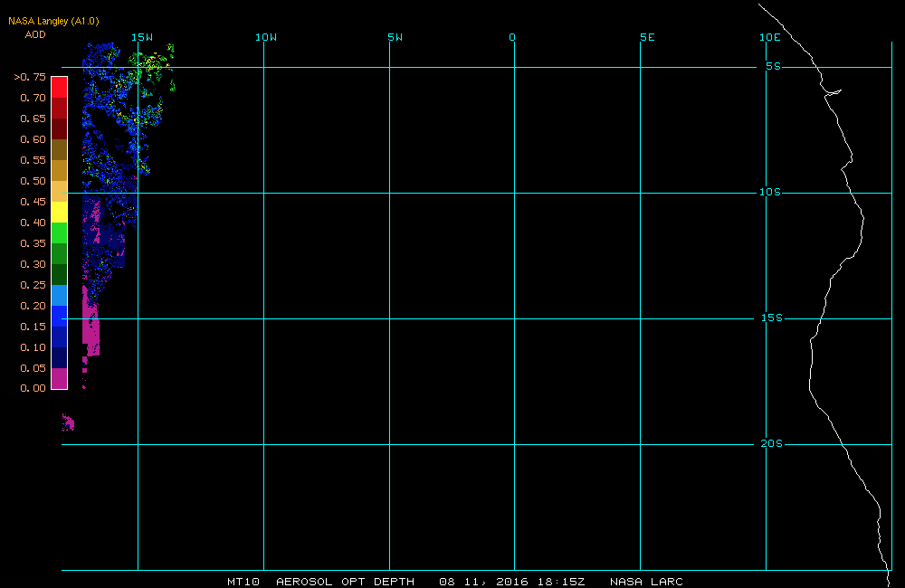This screenshot has width=905, height=588.
Task: Click the 0 degree longitude label
Action: tap(512, 37)
